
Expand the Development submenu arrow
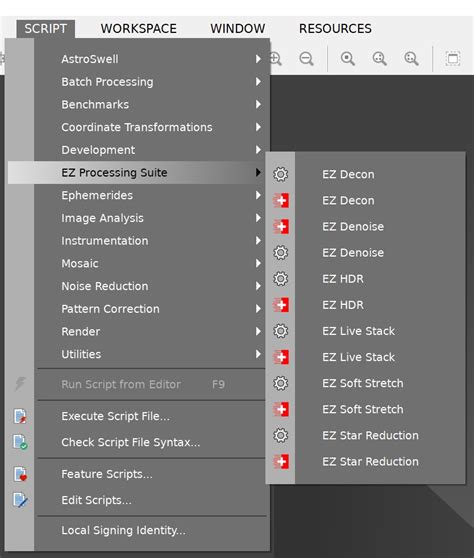pyautogui.click(x=258, y=150)
